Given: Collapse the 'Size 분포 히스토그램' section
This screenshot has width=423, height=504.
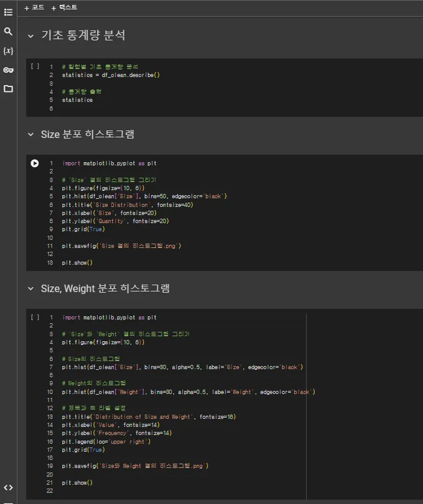Looking at the screenshot, I should 31,134.
